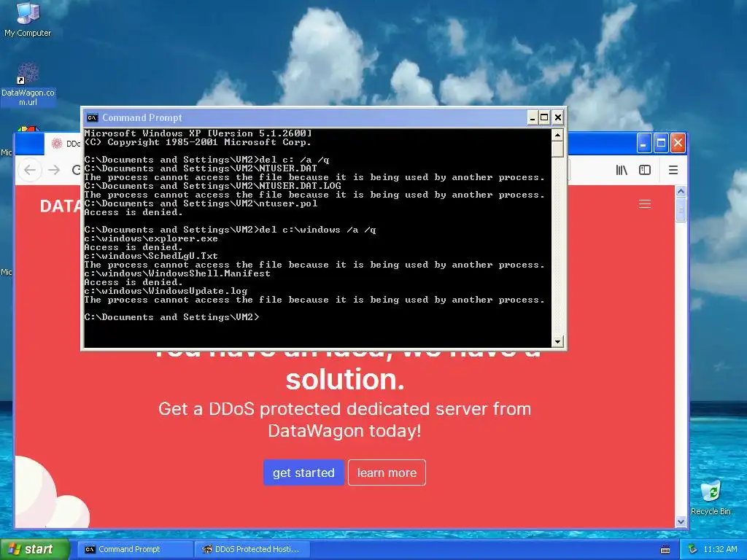The width and height of the screenshot is (747, 560).
Task: Switch to Command Prompt taskbar button
Action: click(x=136, y=549)
